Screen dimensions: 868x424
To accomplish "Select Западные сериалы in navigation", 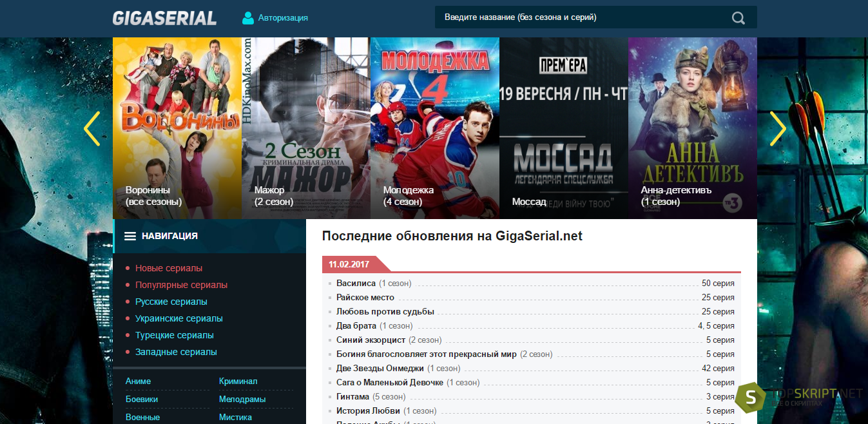I will click(176, 352).
